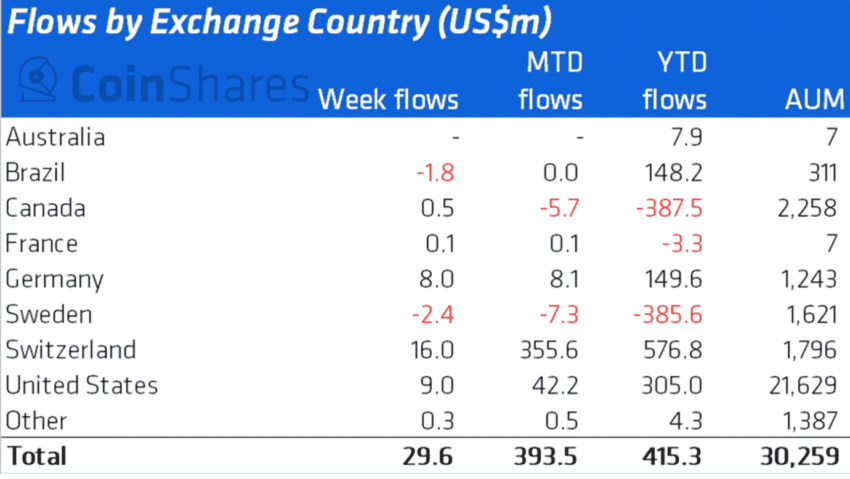Click the CoinShares astronaut logo icon

coord(38,80)
